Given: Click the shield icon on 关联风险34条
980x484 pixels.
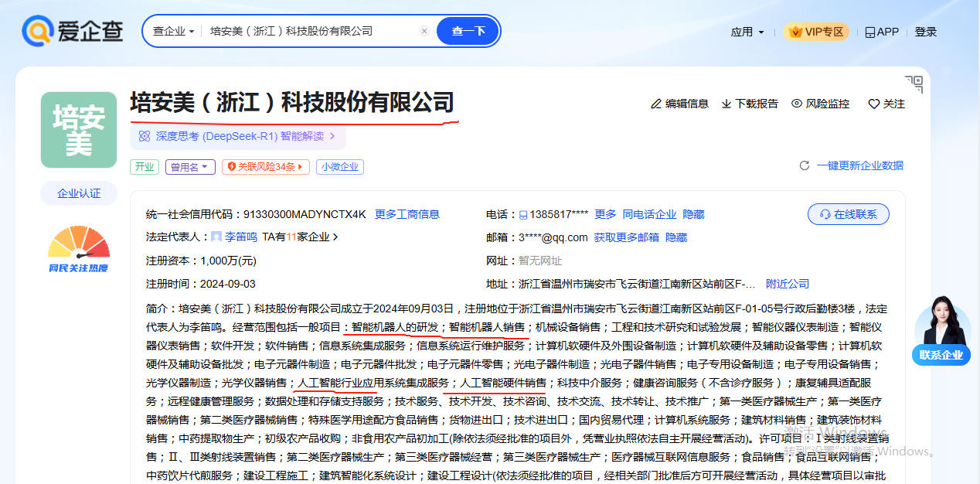Looking at the screenshot, I should (230, 166).
